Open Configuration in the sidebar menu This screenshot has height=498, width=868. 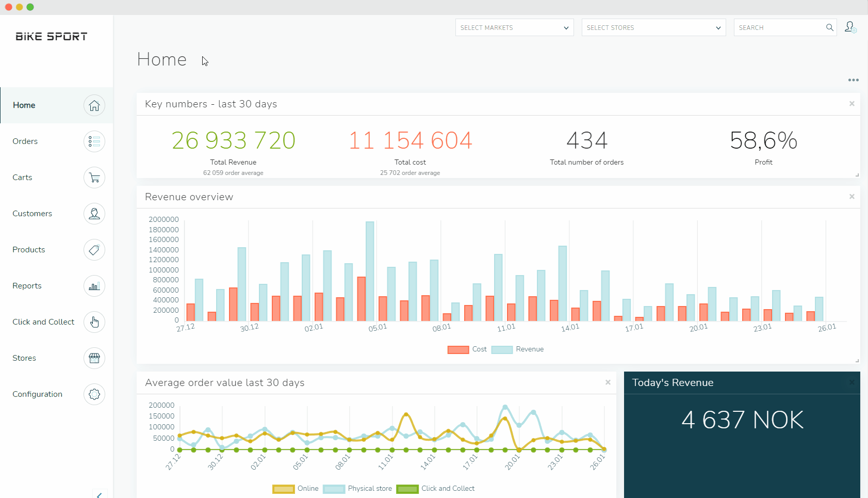(x=57, y=394)
